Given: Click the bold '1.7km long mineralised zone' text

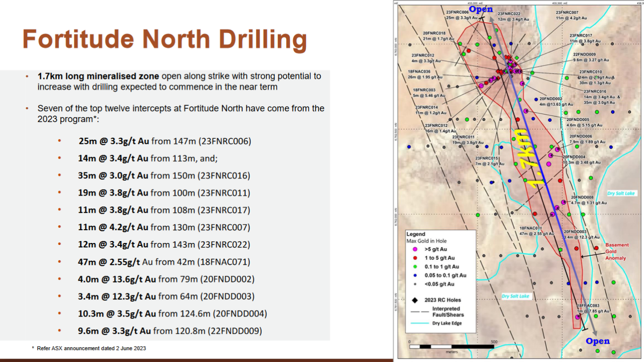Looking at the screenshot, I should click(x=98, y=76).
